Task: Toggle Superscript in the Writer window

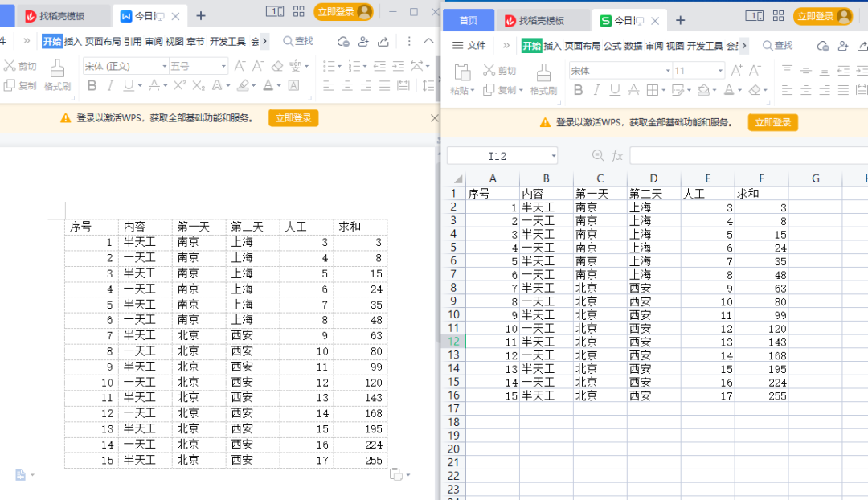Action: 179,85
